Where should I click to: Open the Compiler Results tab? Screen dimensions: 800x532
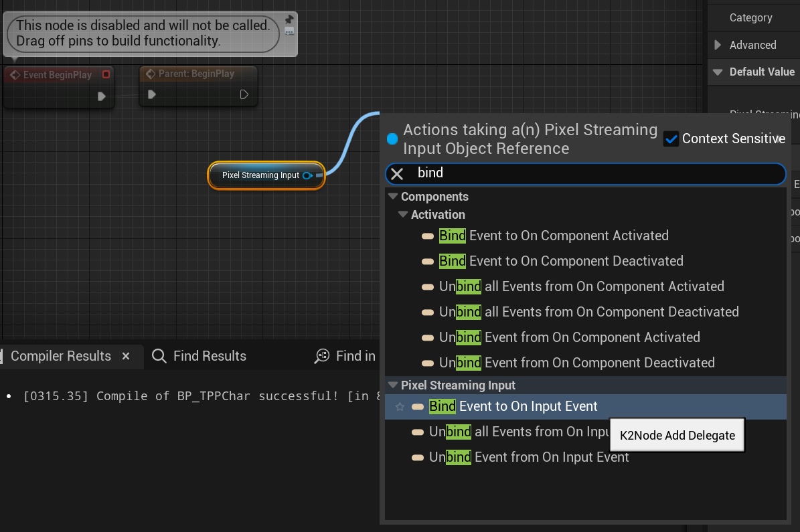(x=61, y=356)
